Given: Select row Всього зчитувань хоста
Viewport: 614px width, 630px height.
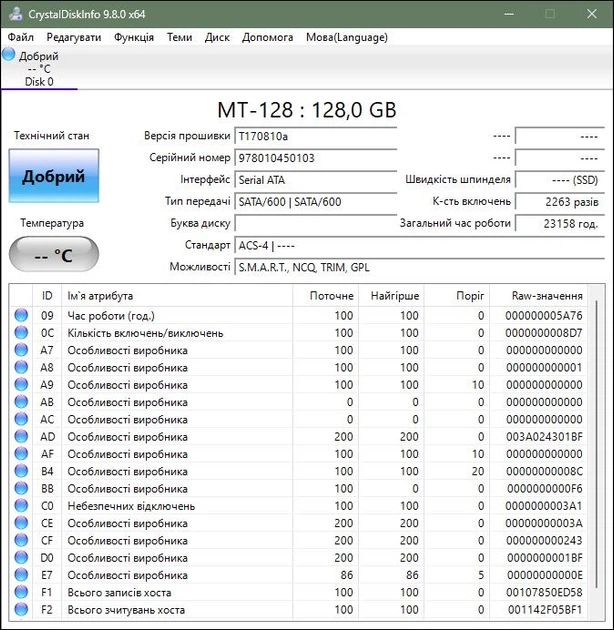Looking at the screenshot, I should click(299, 609).
